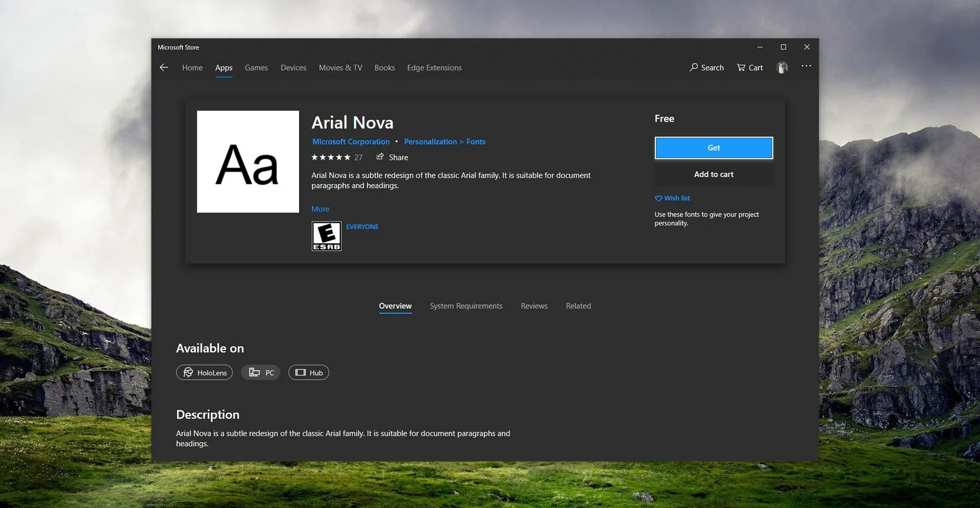Click the Available on heading

click(x=210, y=348)
